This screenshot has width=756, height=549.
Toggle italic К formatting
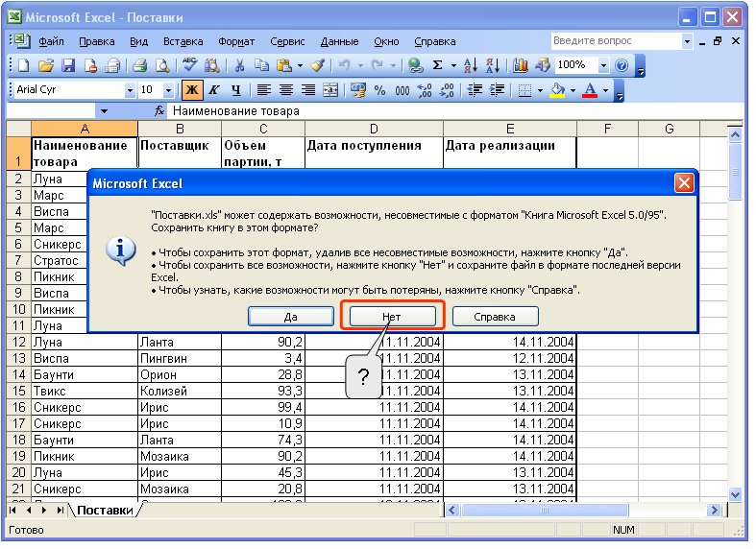(x=214, y=90)
